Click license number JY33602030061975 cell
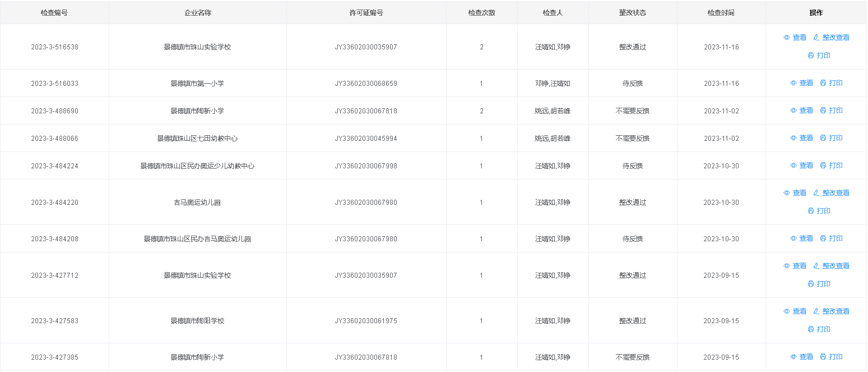The height and width of the screenshot is (372, 868). [x=366, y=321]
